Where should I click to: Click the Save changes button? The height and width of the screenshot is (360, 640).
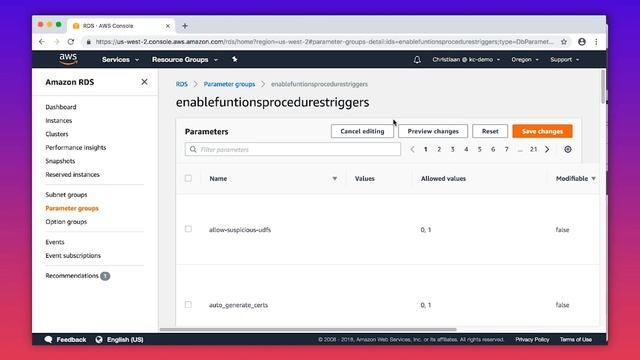coord(542,131)
